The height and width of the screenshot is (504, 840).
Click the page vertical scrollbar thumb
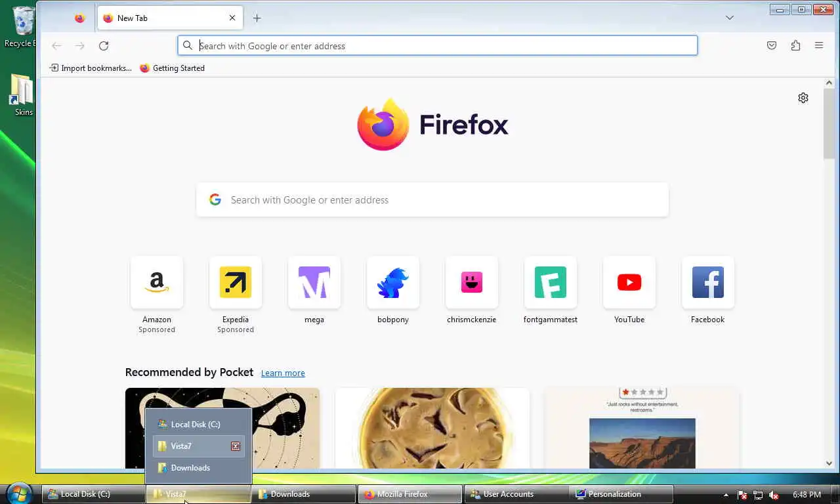click(x=829, y=123)
